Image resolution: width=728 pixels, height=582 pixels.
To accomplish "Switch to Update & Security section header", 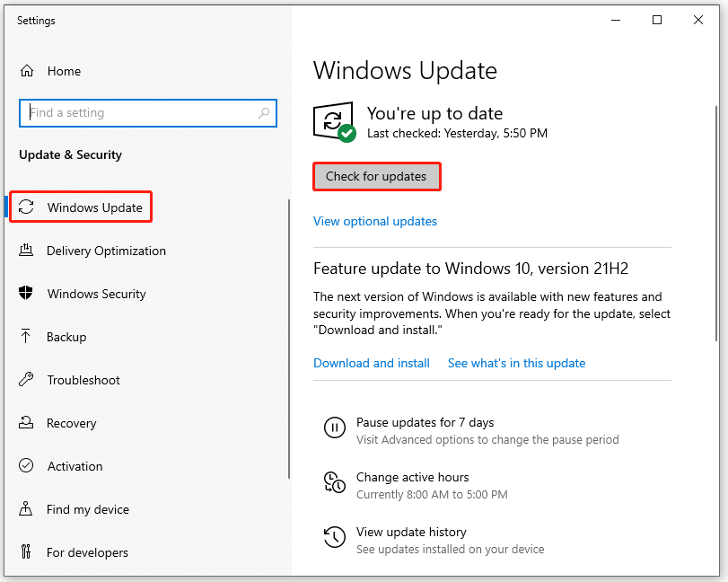I will pyautogui.click(x=70, y=154).
